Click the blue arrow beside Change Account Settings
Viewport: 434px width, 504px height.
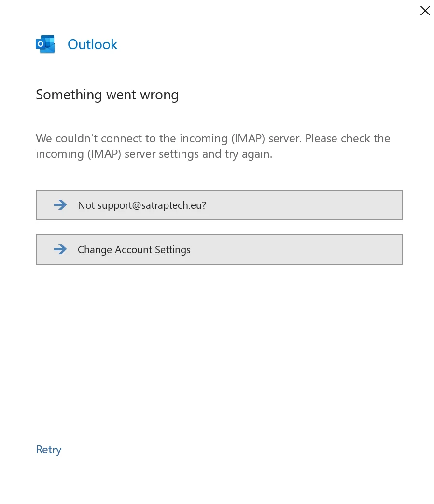pos(60,249)
